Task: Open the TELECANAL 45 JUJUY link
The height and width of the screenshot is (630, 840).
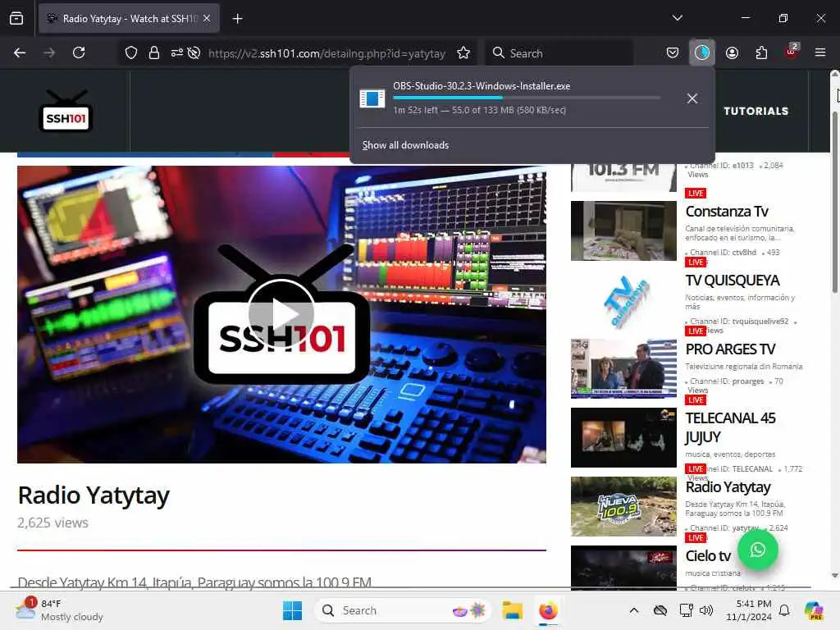Action: [x=730, y=427]
